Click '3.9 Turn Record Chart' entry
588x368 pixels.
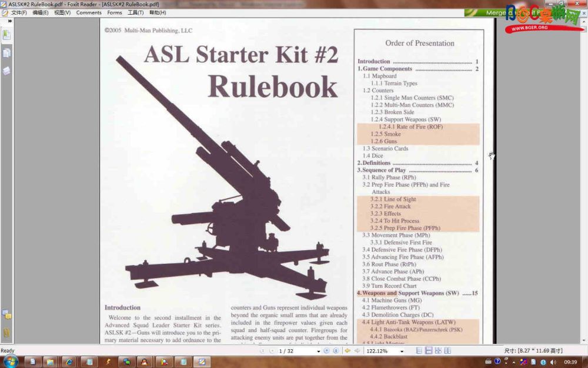389,286
